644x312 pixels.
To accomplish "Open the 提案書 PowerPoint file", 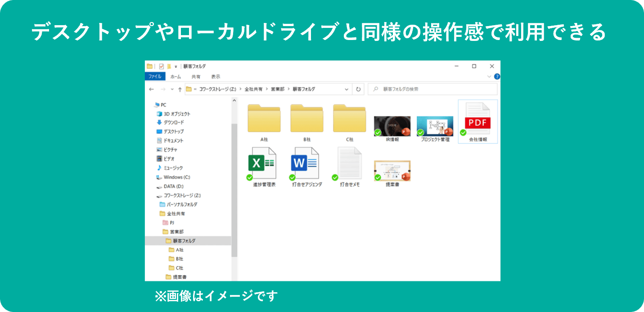I will pos(391,170).
